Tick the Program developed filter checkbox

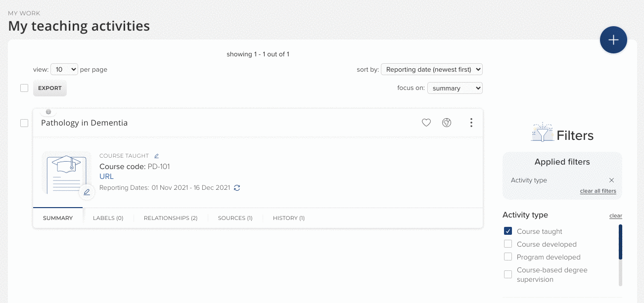(x=508, y=257)
